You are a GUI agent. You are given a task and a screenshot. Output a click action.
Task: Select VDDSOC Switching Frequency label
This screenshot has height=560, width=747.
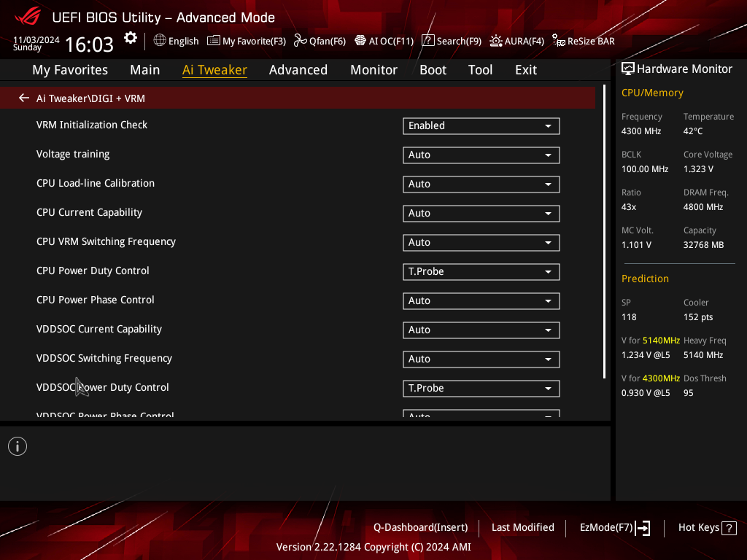tap(104, 358)
